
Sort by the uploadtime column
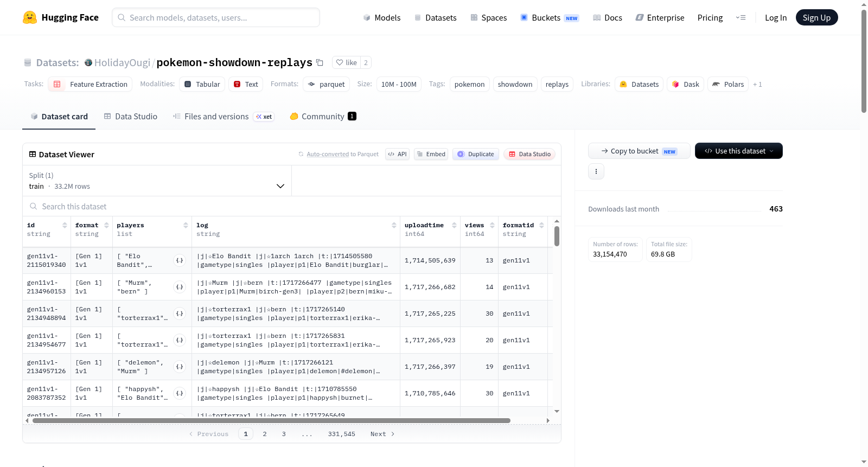[x=454, y=225]
